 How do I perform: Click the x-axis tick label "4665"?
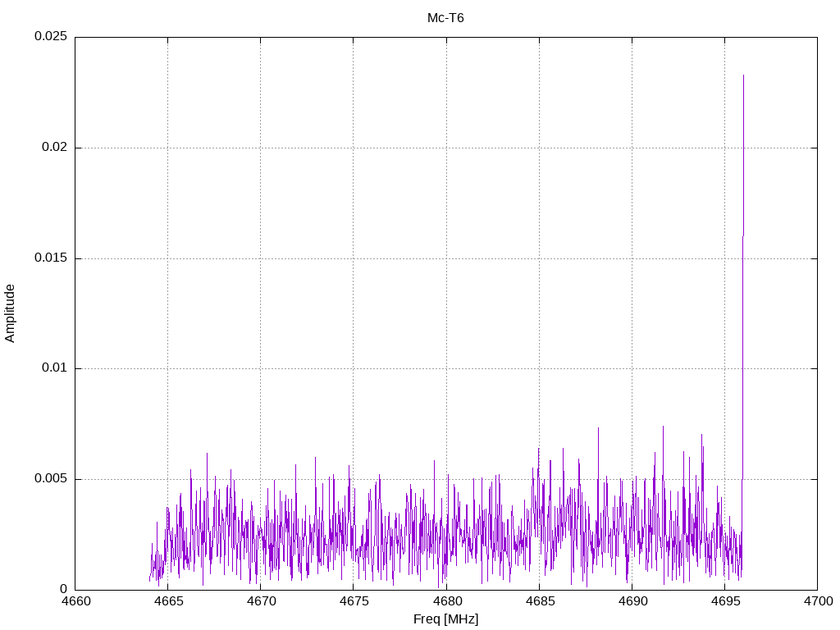point(168,601)
